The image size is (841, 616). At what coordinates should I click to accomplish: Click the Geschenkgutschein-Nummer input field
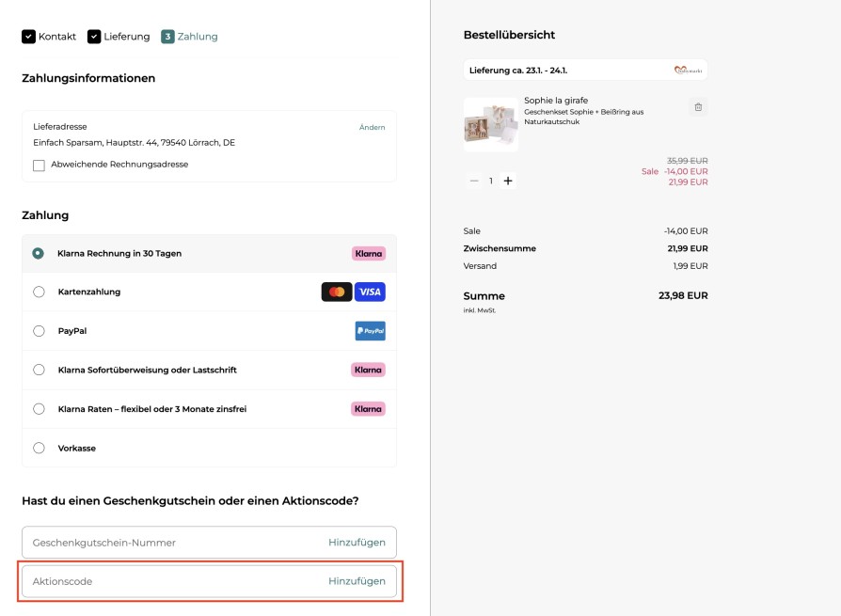pyautogui.click(x=141, y=543)
